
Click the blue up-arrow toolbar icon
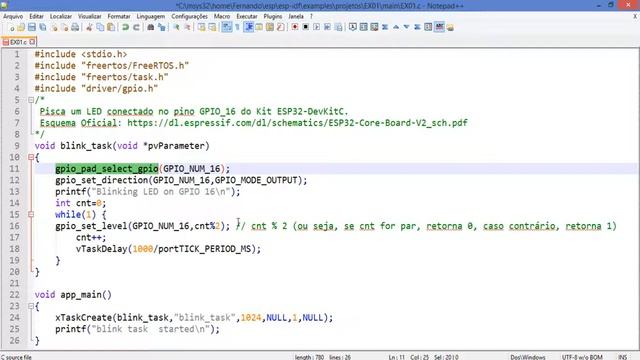396,27
